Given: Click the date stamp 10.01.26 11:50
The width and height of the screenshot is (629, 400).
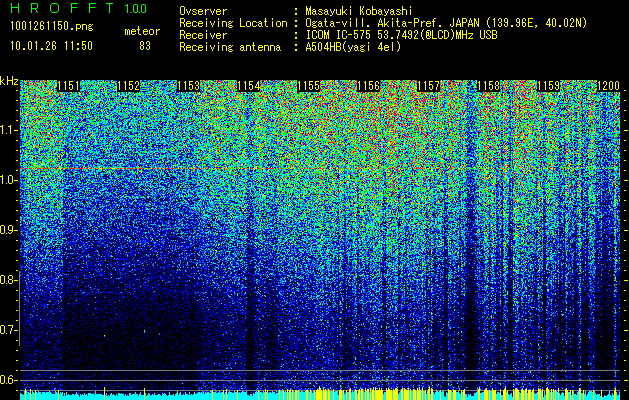Looking at the screenshot, I should [x=51, y=46].
